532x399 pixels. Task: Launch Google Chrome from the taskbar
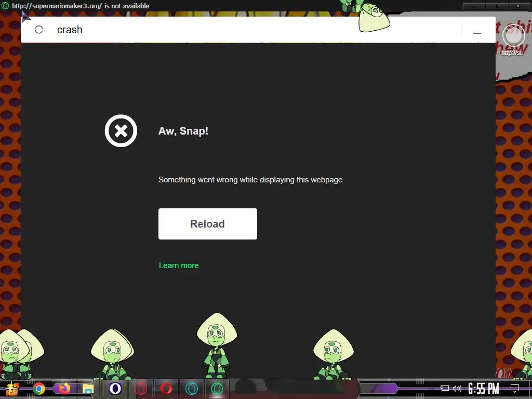tap(39, 389)
